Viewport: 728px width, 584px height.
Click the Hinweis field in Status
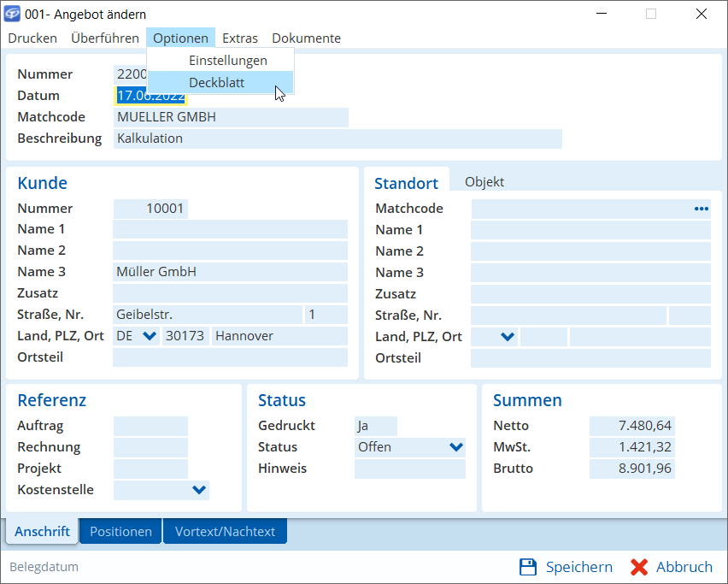[410, 469]
